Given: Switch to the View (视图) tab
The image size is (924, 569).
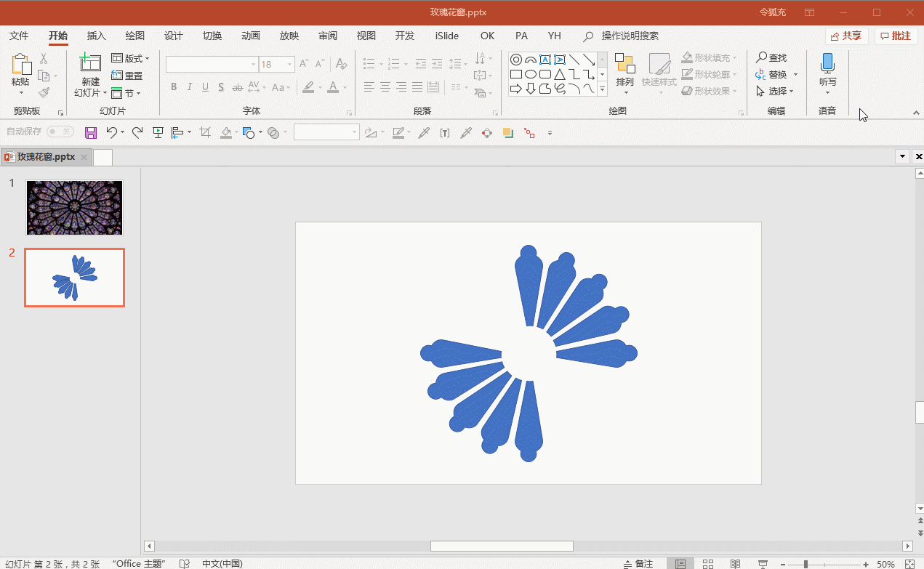Looking at the screenshot, I should click(366, 36).
